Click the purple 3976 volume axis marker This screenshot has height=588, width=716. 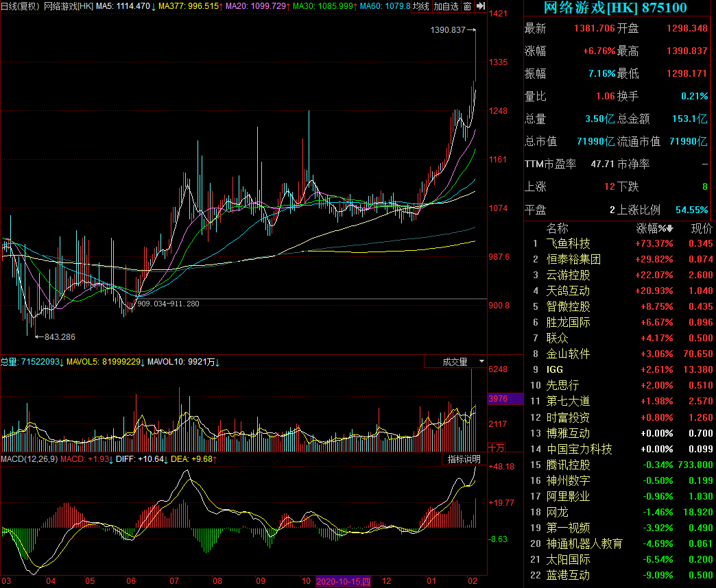[x=505, y=399]
